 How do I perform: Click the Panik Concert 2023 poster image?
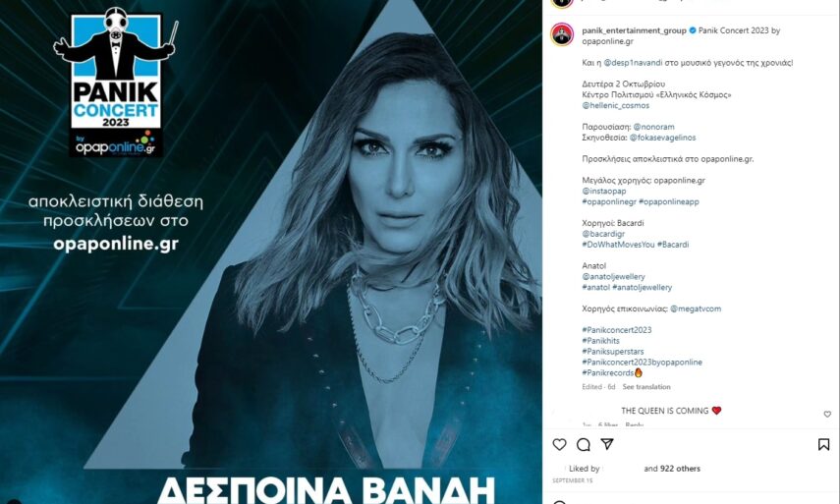click(x=270, y=252)
